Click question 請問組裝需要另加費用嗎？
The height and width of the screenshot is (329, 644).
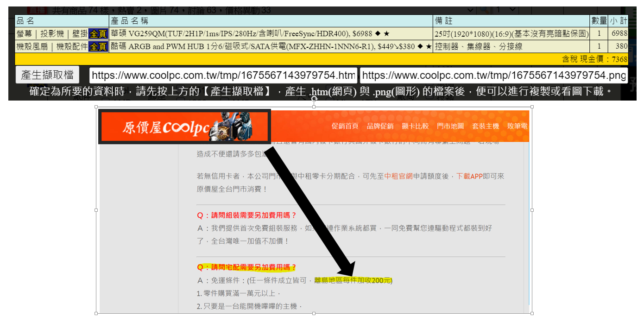pyautogui.click(x=246, y=215)
